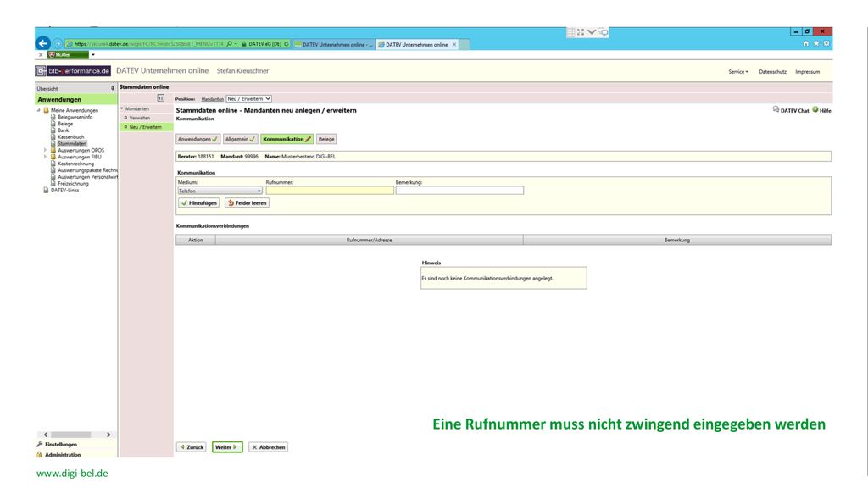Viewport: 868px width, 488px height.
Task: Expand the Auswertungen FIBU tree node
Action: 46,157
